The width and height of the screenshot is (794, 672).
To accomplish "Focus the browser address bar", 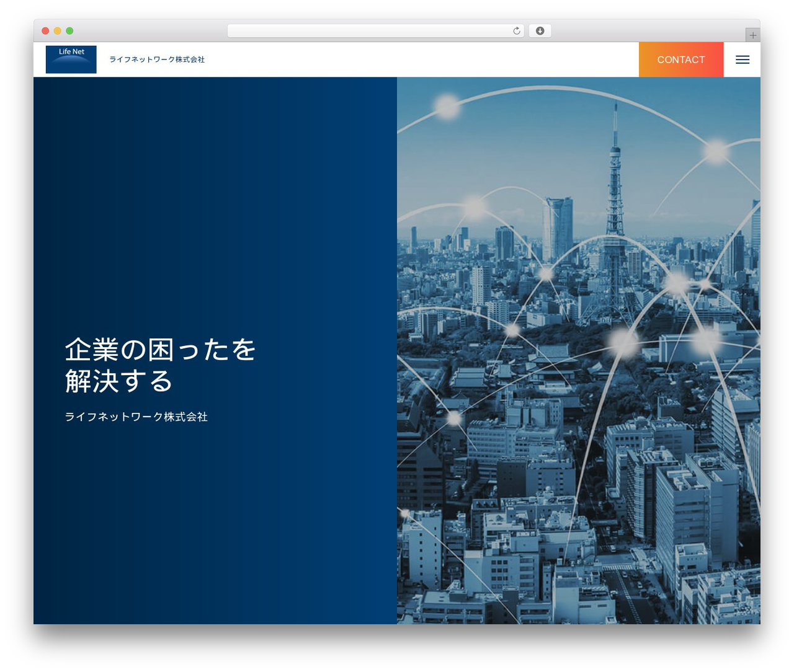I will point(376,31).
